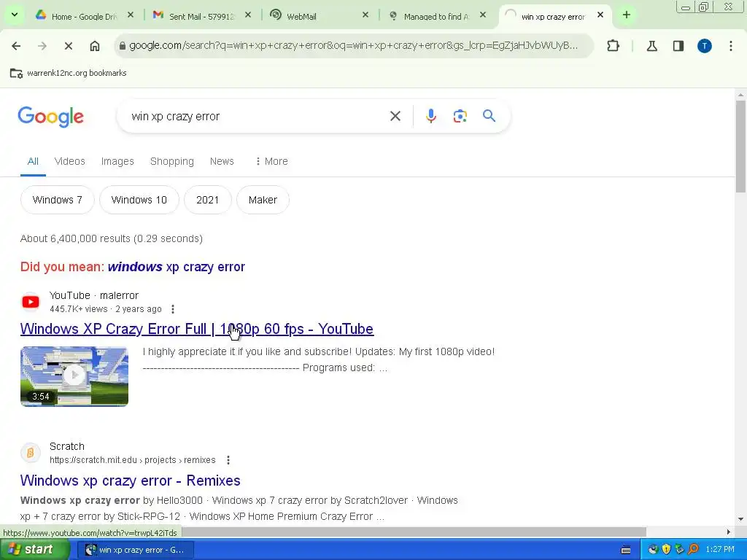
Task: Click the browser back arrow
Action: click(16, 46)
